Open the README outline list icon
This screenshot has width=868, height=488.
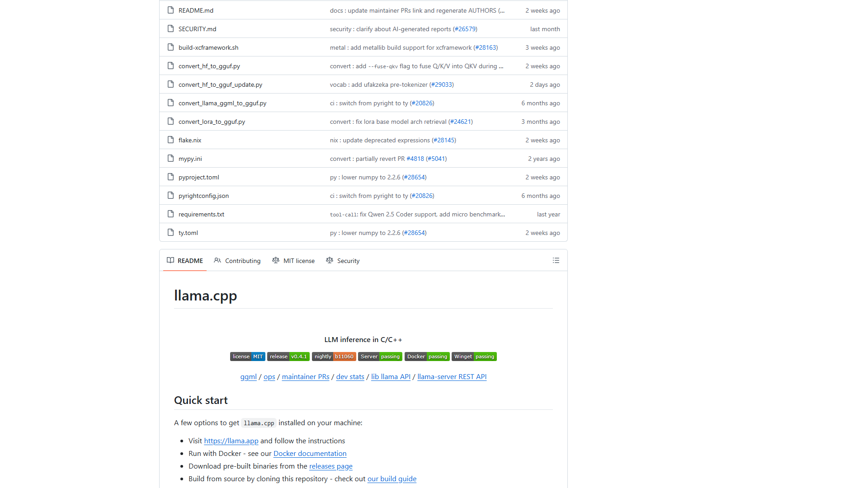pyautogui.click(x=556, y=260)
